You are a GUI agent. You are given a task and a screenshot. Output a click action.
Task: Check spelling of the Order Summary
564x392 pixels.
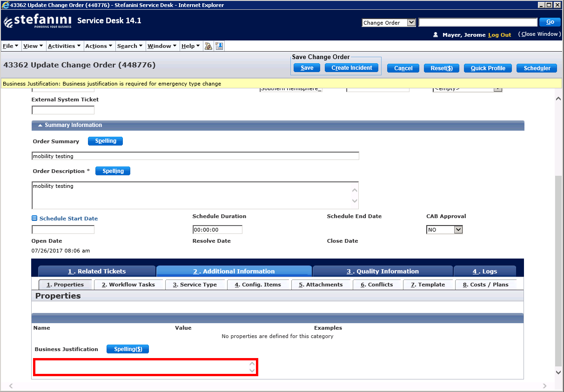coord(106,141)
